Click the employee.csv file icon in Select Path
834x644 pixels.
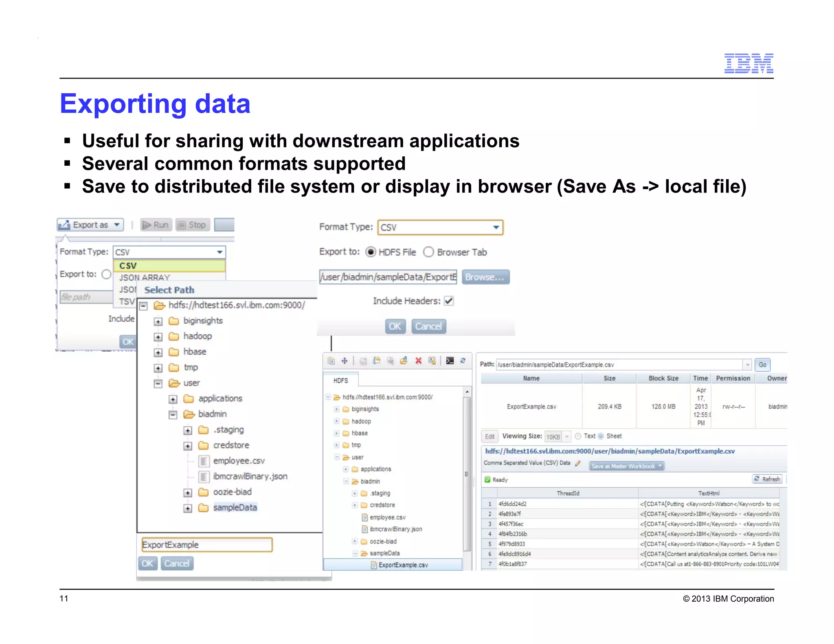pyautogui.click(x=204, y=461)
